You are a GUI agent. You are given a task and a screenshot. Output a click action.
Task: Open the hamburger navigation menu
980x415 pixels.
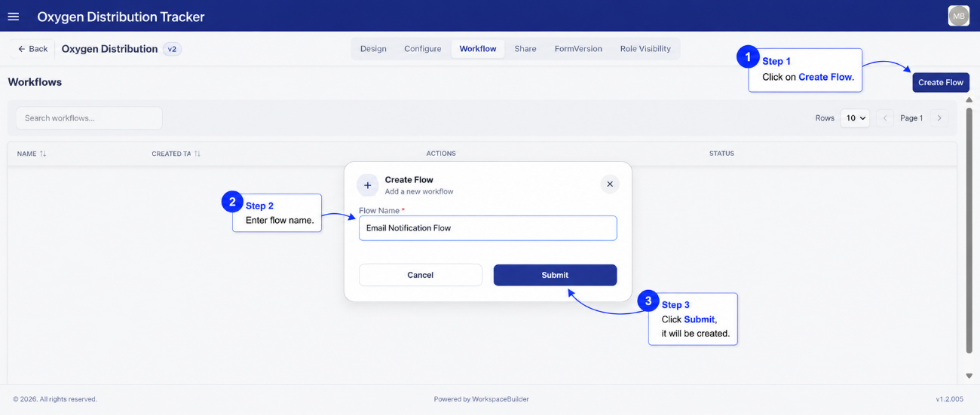point(13,17)
